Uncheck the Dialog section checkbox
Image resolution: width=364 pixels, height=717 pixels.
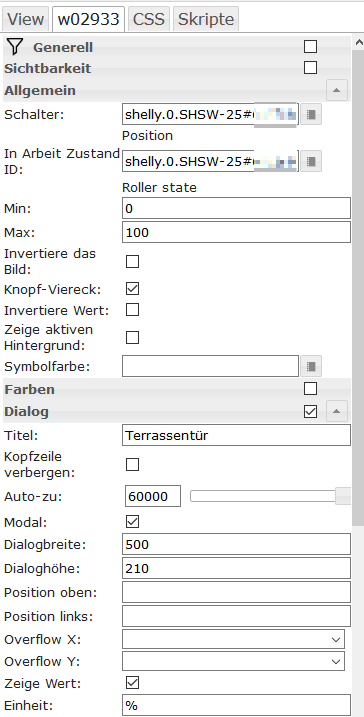(x=310, y=412)
